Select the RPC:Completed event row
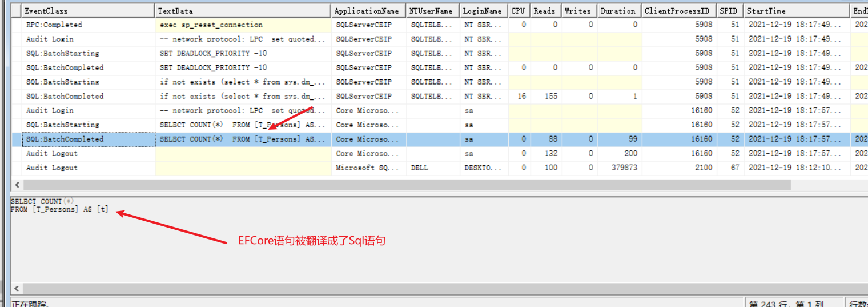The image size is (868, 307). (440, 25)
